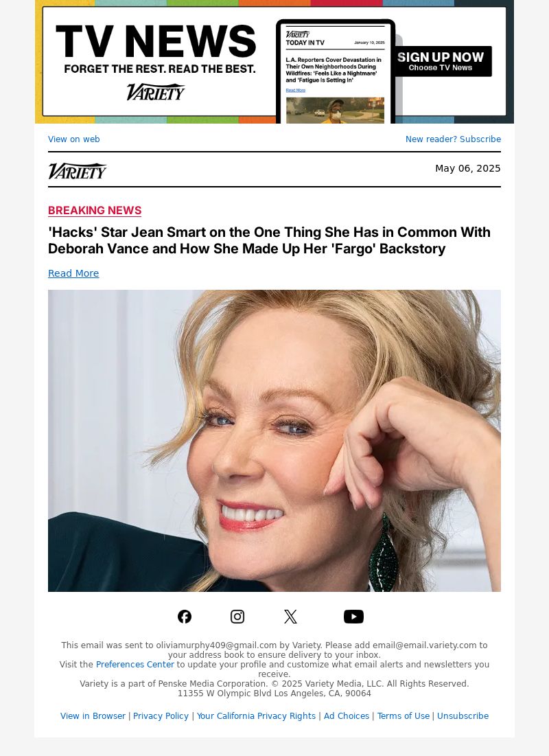Open the X (Twitter) icon
This screenshot has width=549, height=756.
coord(290,616)
